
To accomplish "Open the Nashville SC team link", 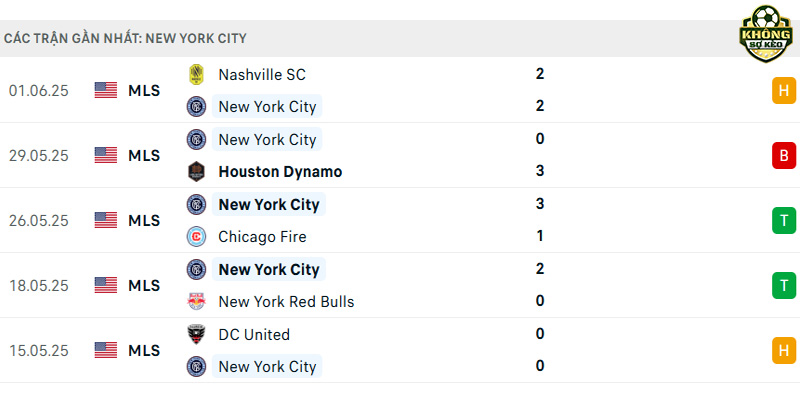I will [x=262, y=74].
